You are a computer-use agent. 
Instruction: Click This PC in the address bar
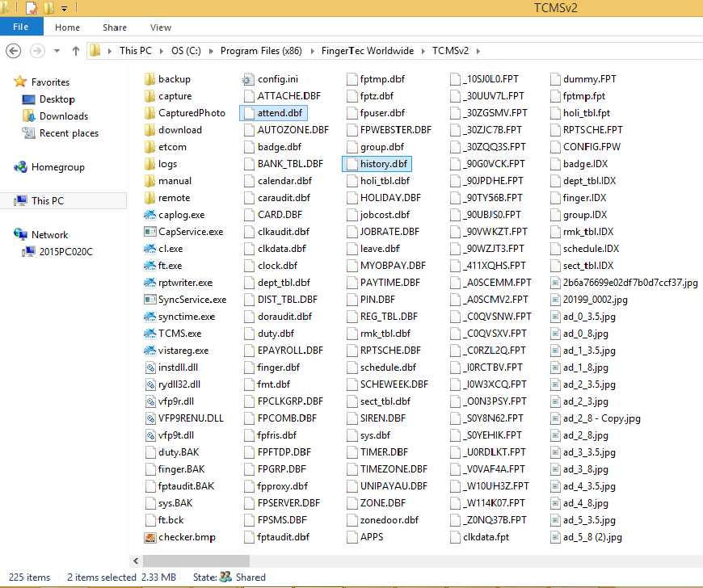(136, 51)
